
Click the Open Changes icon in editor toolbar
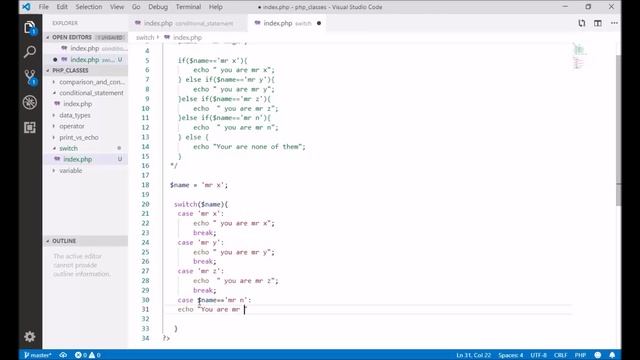[x=582, y=23]
